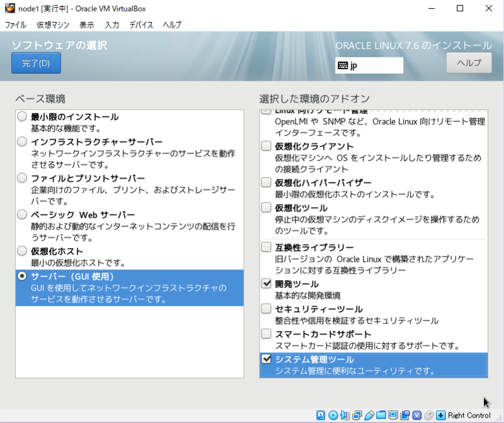Select サーバー (GUI 使用) radio button

pos(22,276)
